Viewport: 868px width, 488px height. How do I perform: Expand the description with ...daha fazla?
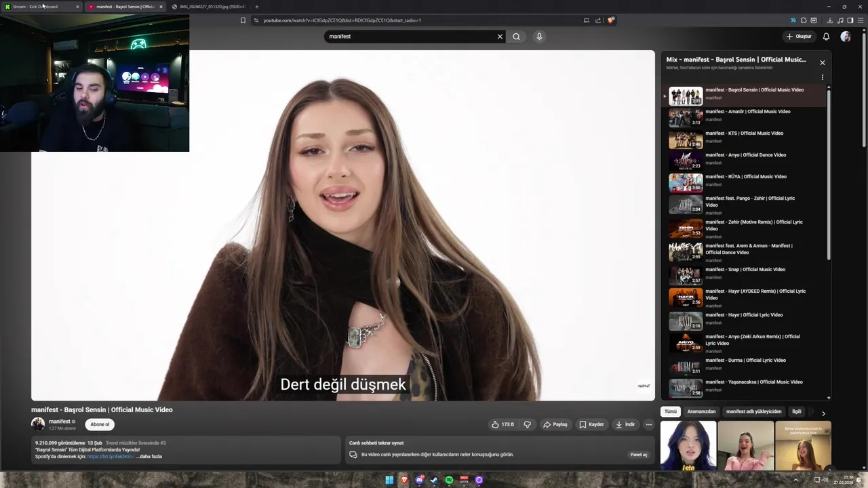coord(149,457)
